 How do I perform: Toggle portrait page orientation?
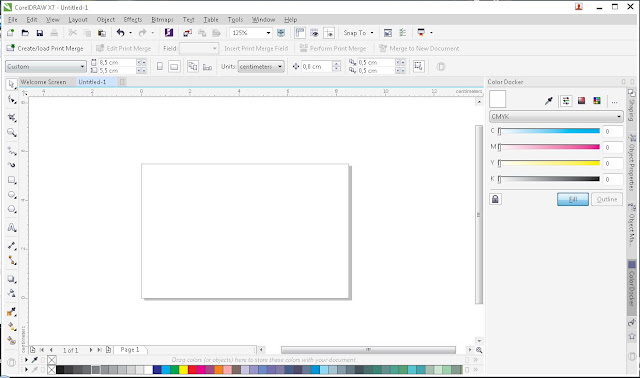coord(160,67)
